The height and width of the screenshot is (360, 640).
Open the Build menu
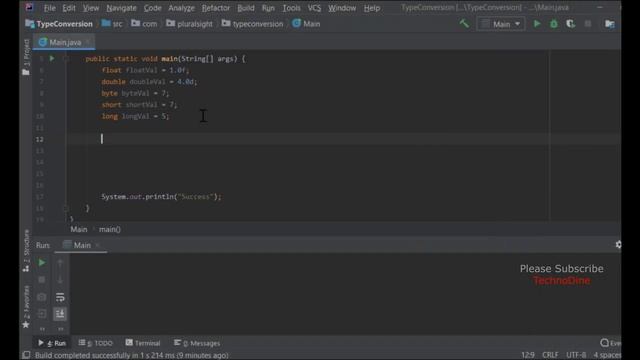[246, 8]
